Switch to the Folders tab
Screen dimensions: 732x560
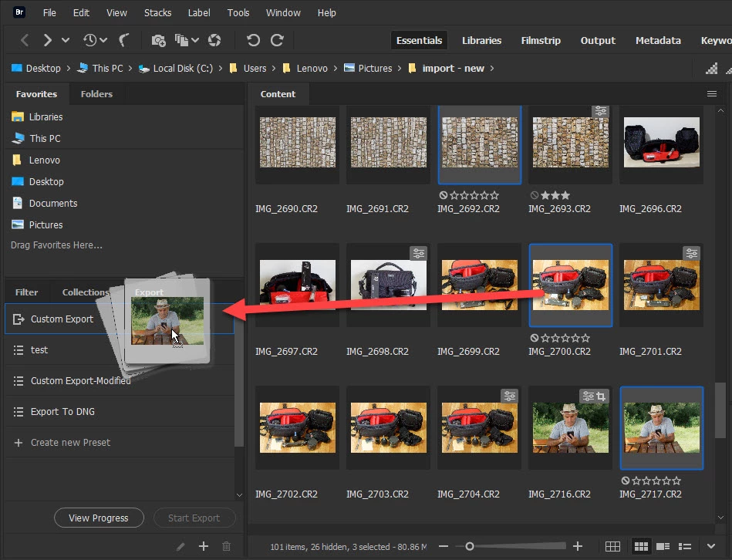pyautogui.click(x=96, y=94)
